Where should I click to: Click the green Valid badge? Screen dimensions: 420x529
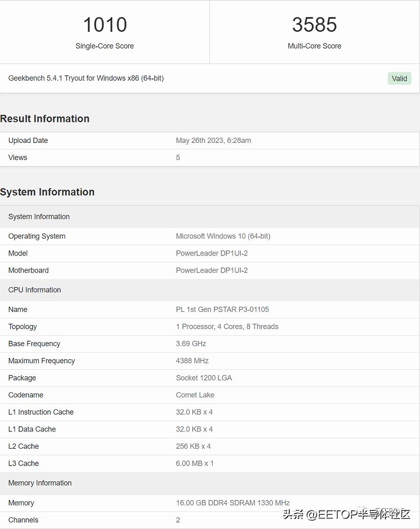(x=399, y=78)
